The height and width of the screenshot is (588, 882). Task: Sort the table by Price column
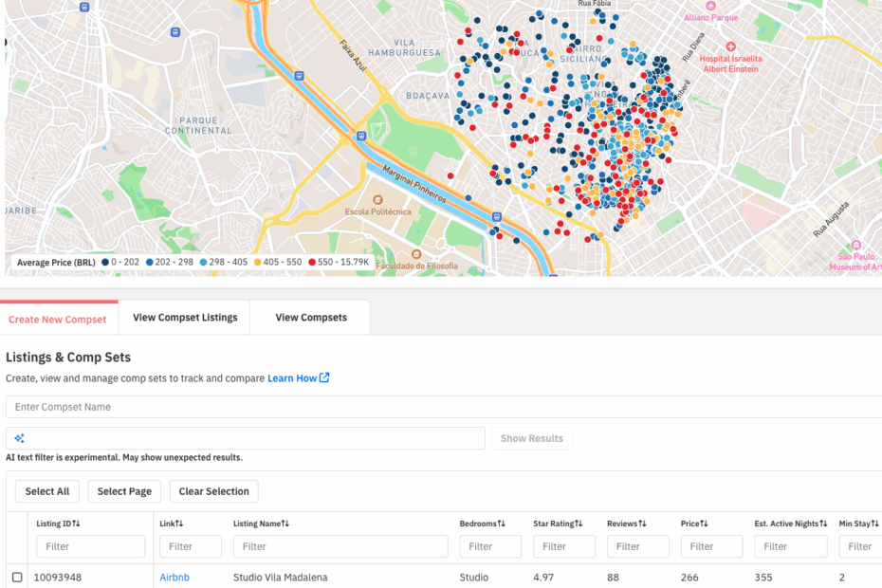(704, 524)
